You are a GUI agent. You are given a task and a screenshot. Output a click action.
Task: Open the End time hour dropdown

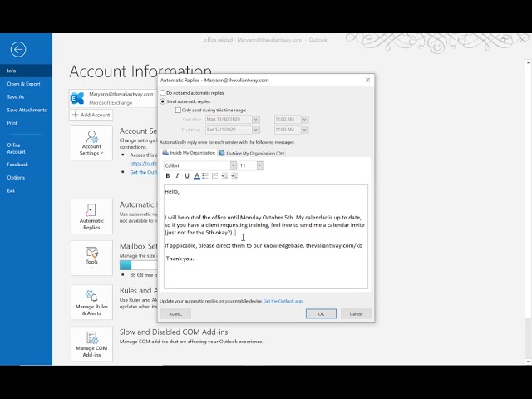pos(305,130)
